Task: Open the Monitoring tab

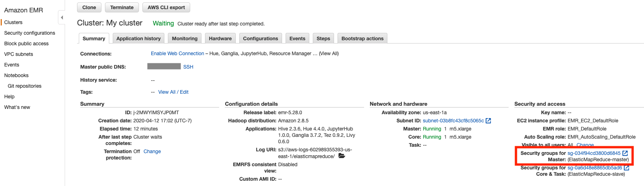Action: [185, 39]
